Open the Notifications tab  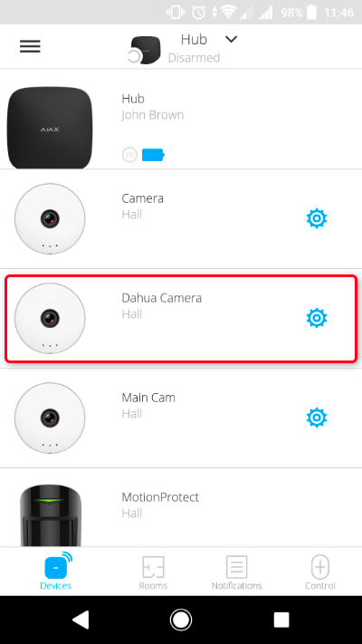coord(236,572)
